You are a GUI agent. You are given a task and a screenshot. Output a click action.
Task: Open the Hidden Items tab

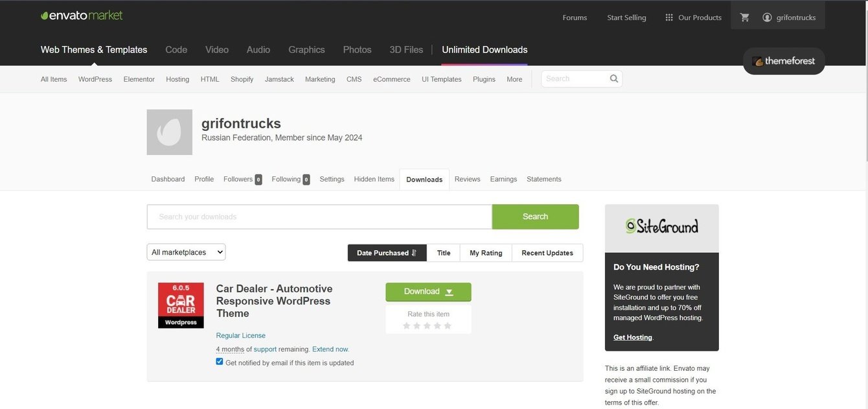pyautogui.click(x=374, y=179)
